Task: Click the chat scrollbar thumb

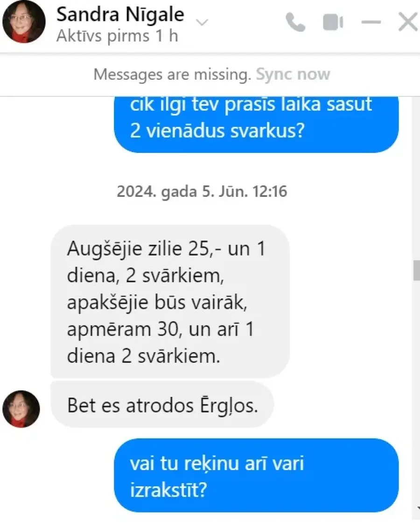Action: click(x=416, y=270)
